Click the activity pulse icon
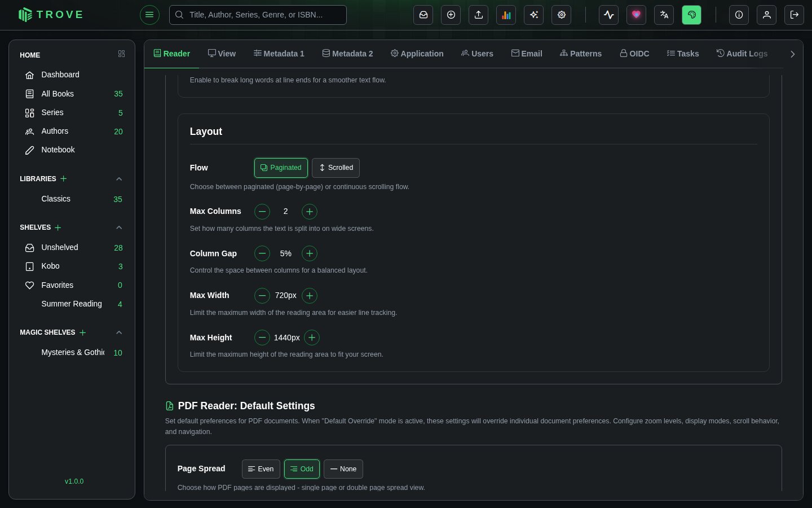 (609, 15)
